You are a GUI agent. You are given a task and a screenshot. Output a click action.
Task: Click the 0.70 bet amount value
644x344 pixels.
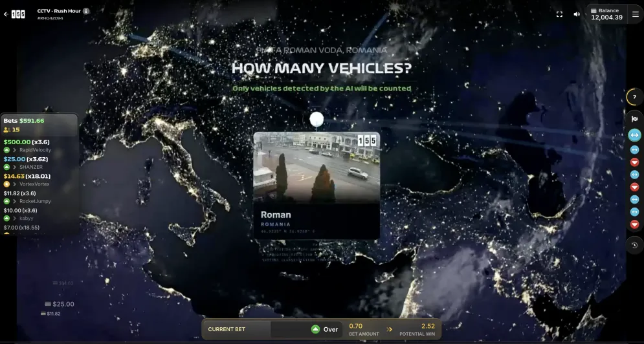[356, 327]
